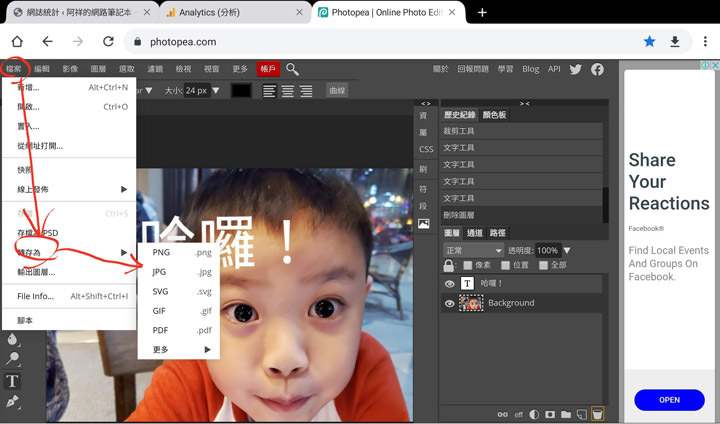Image resolution: width=720 pixels, height=424 pixels.
Task: Hide the 哈囉！ text layer via eye icon
Action: (450, 284)
